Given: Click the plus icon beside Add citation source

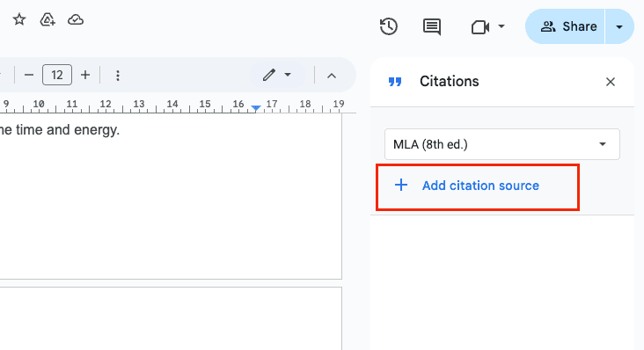Looking at the screenshot, I should pyautogui.click(x=401, y=185).
